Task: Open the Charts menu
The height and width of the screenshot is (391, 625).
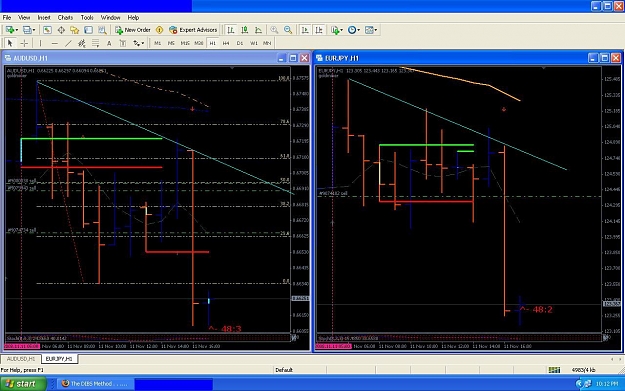Action: [x=65, y=18]
